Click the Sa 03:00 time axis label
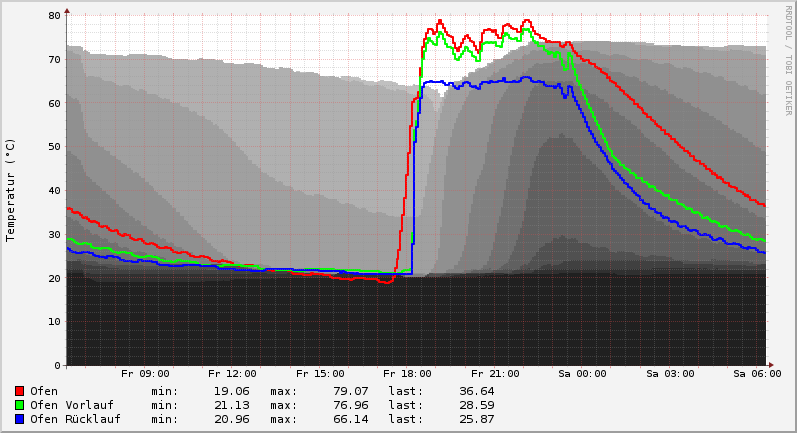 (669, 374)
